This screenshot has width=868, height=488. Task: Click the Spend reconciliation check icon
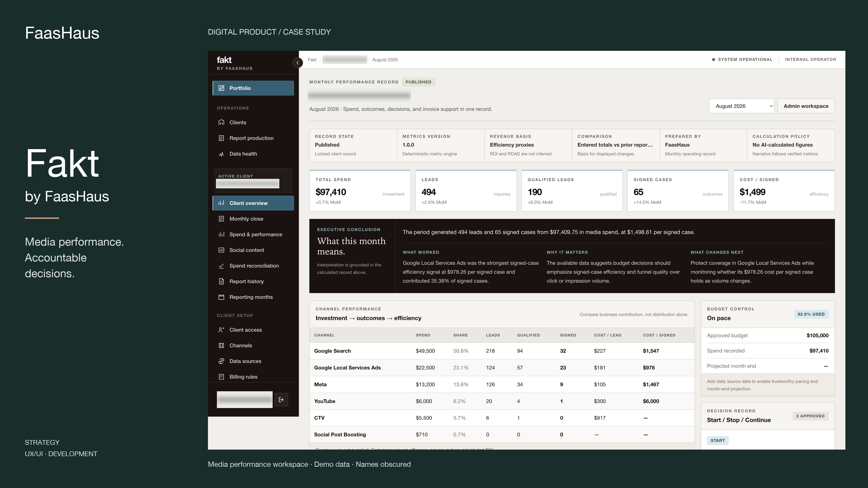[221, 266]
